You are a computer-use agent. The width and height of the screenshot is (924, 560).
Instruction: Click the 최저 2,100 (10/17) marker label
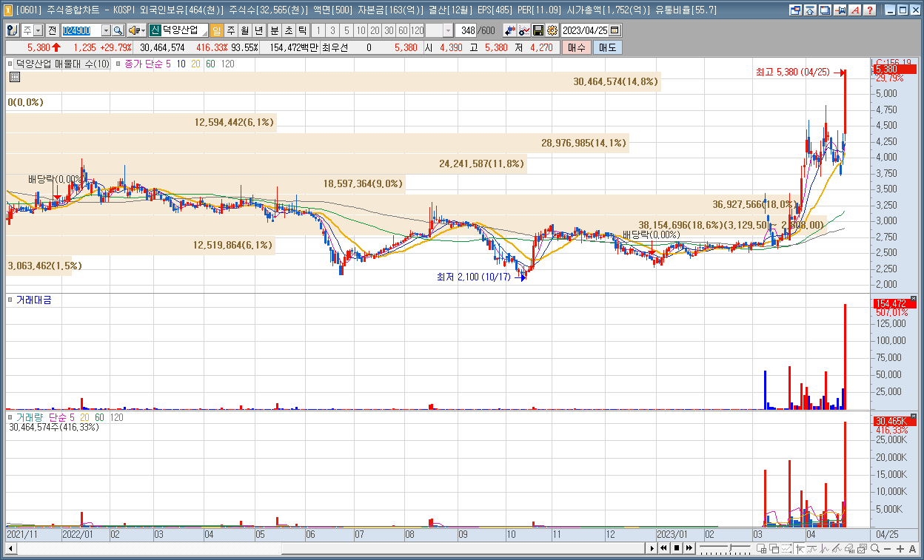click(x=474, y=277)
